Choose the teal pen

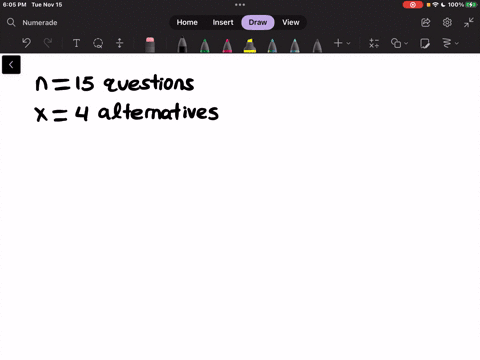[272, 45]
